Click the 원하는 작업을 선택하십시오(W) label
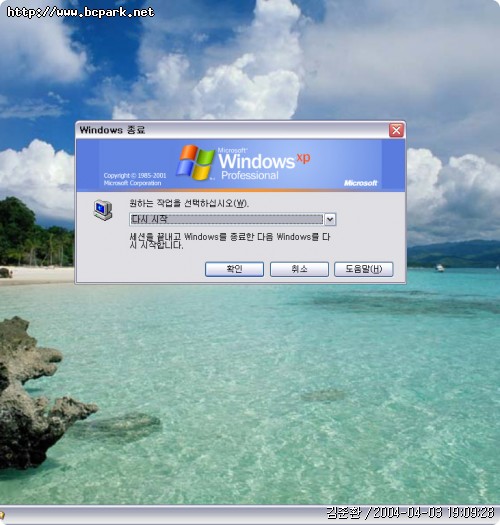500x525 pixels. (189, 203)
